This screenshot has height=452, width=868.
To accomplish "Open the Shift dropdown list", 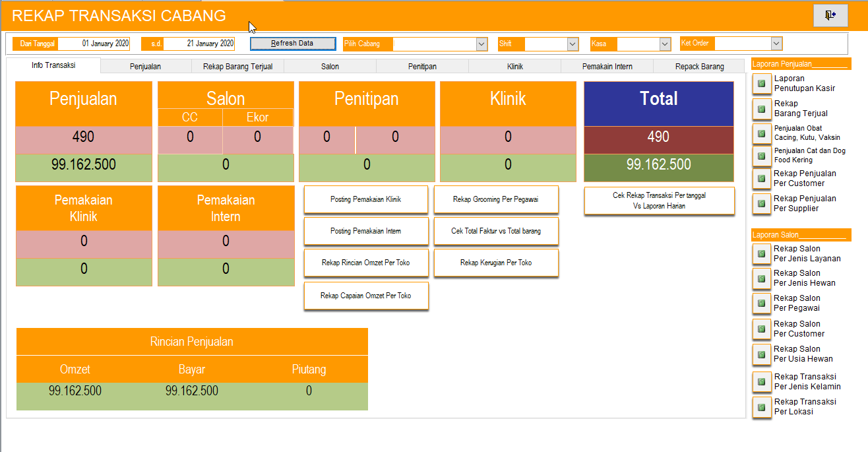I will pyautogui.click(x=573, y=44).
